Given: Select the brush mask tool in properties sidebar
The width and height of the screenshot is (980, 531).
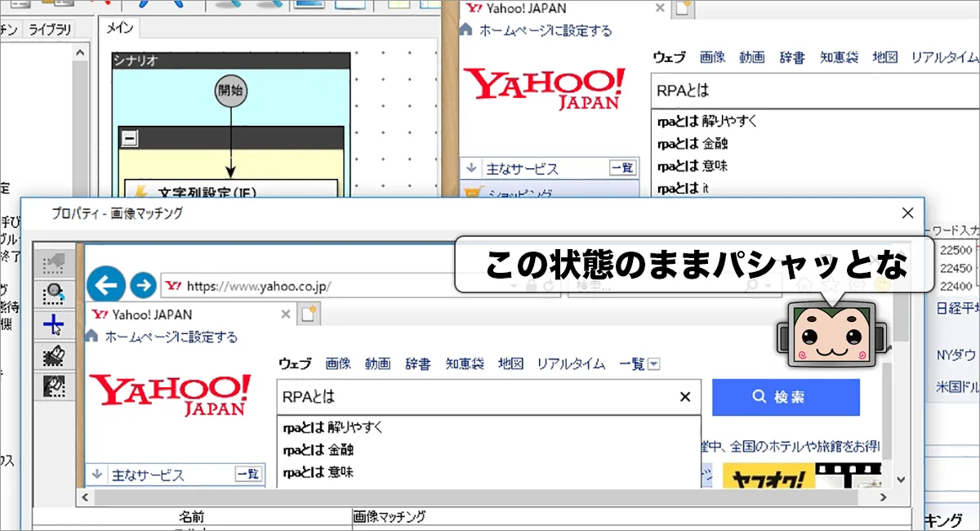Looking at the screenshot, I should 54,355.
